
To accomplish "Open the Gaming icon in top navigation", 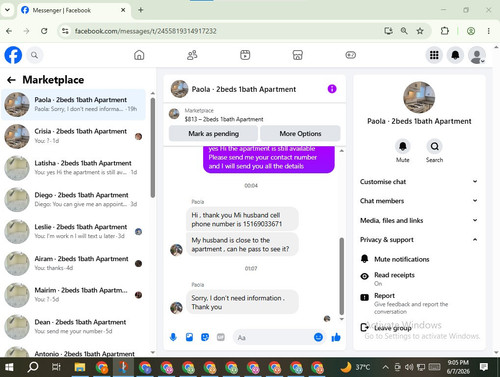I will [350, 55].
